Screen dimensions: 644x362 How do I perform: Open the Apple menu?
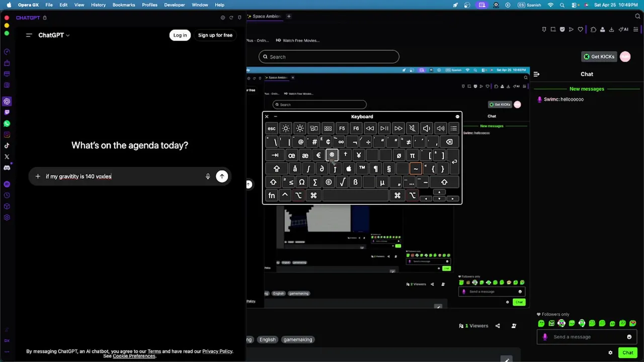coord(9,5)
